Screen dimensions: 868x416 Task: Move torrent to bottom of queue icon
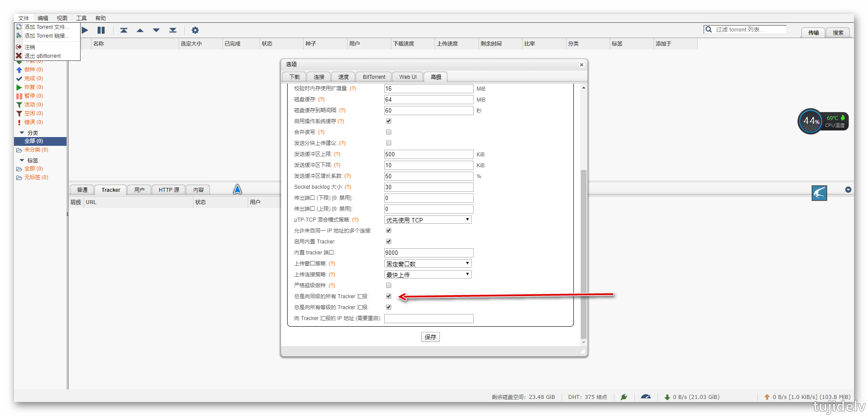173,30
